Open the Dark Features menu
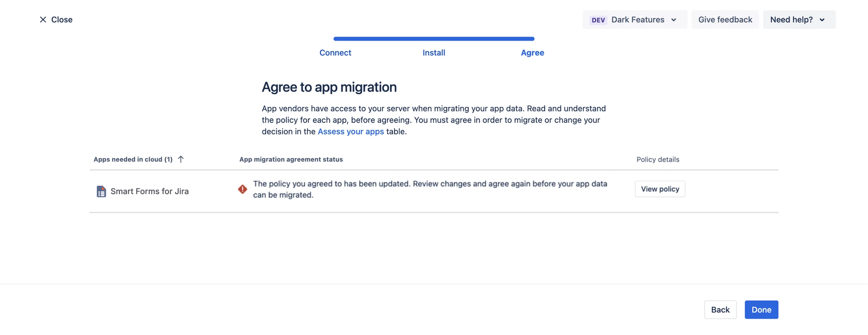 [x=637, y=20]
